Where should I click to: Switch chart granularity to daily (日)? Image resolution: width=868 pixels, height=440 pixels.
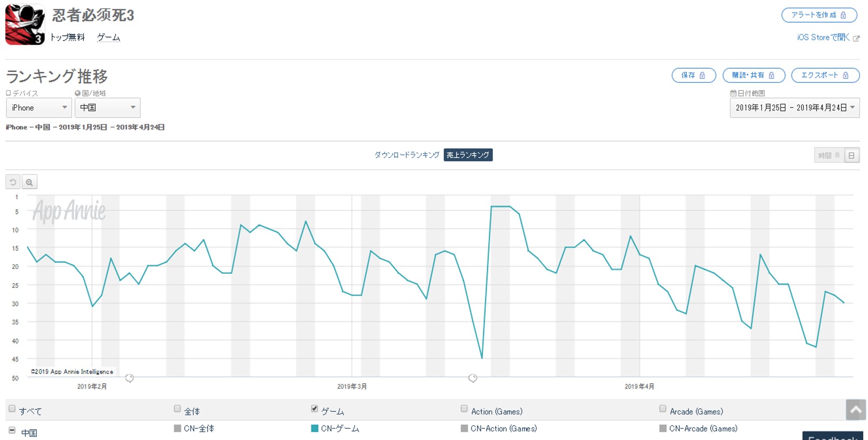[x=852, y=155]
